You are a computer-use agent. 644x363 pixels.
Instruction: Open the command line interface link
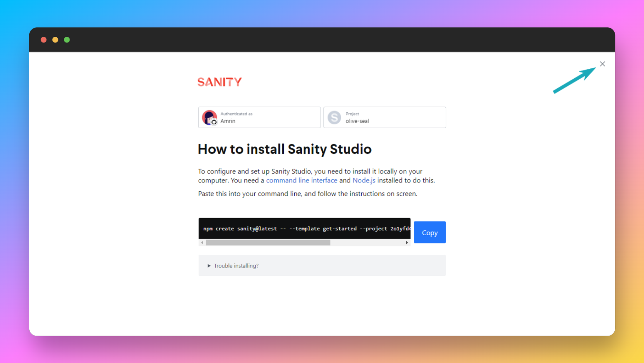point(301,180)
